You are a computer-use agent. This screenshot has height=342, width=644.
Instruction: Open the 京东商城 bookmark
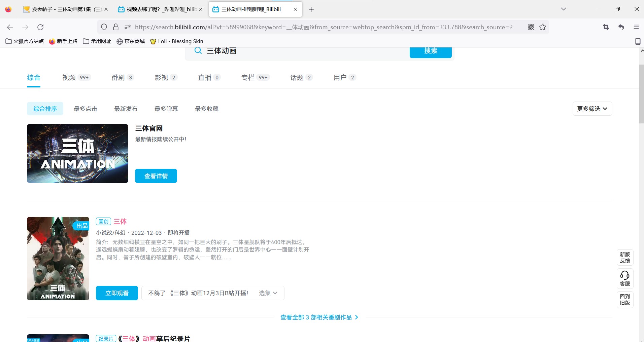tap(131, 41)
